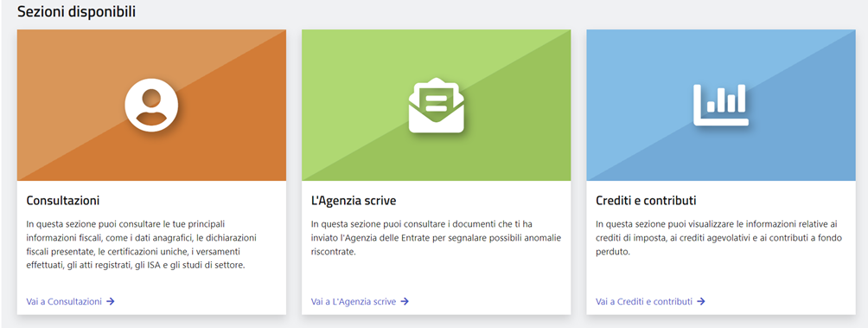Select the Crediti e contributi card title
The height and width of the screenshot is (328, 868).
coord(646,201)
